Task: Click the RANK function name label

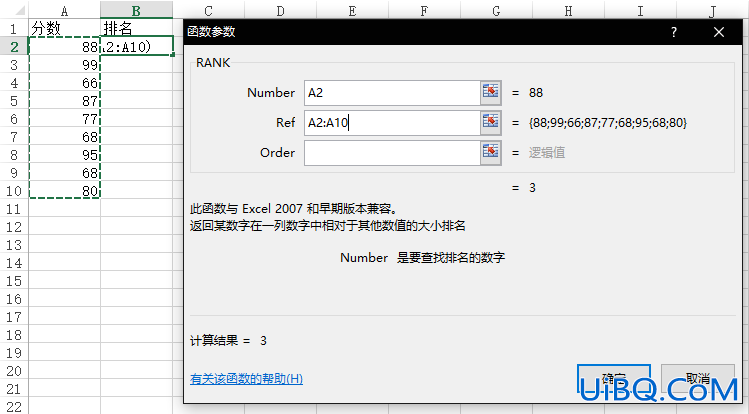Action: [x=213, y=63]
